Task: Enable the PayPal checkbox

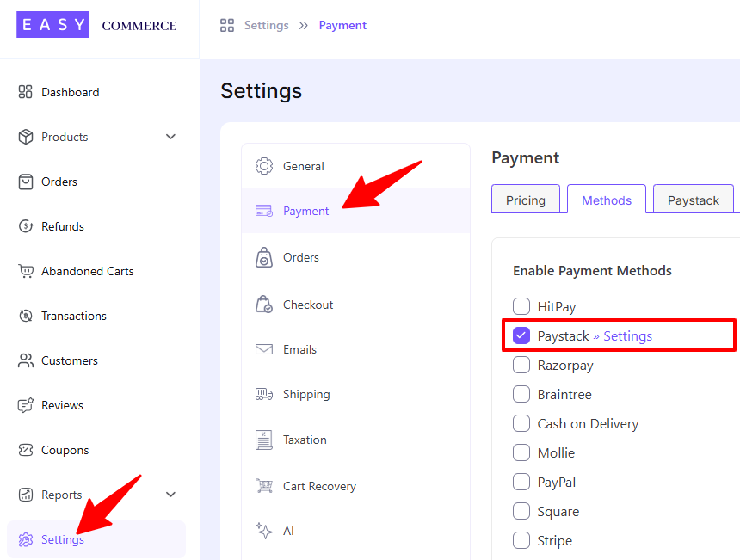Action: [521, 482]
